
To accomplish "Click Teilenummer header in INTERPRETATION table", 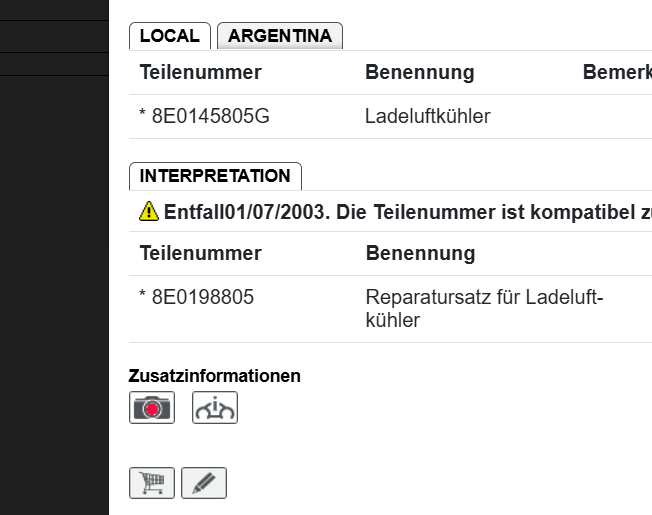I will click(200, 253).
